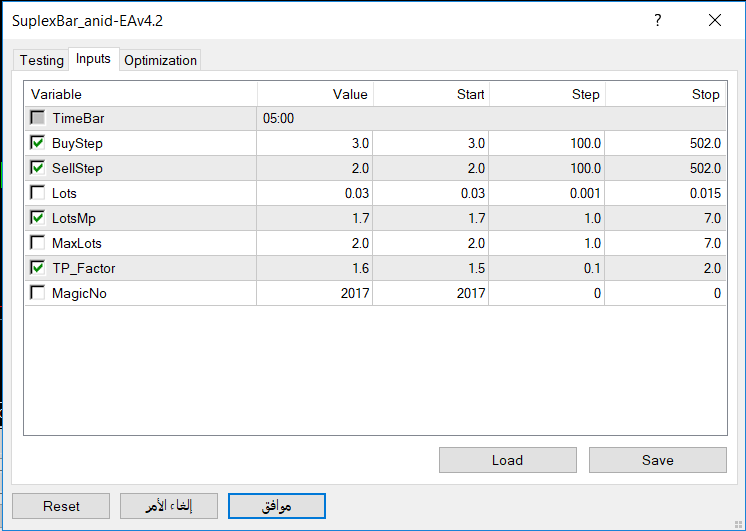Confirm with the موافق button
Image resolution: width=746 pixels, height=531 pixels.
point(276,506)
